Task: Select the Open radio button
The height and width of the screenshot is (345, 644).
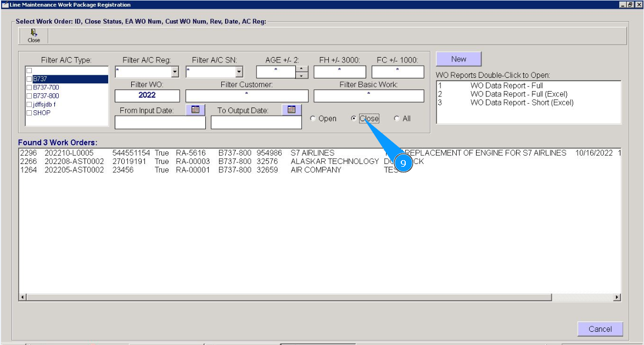Action: tap(313, 118)
